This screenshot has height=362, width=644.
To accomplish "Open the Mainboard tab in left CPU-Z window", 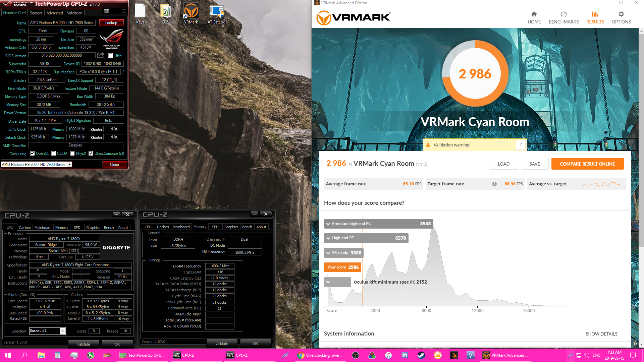I will 43,228.
